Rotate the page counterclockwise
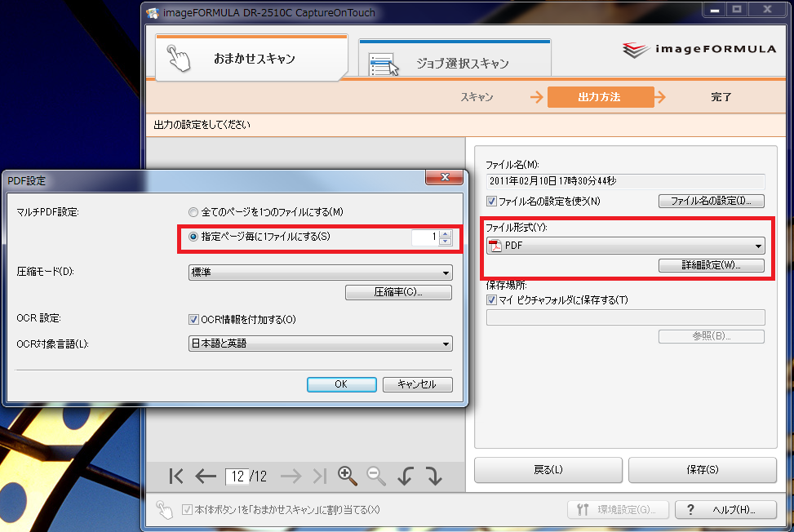The width and height of the screenshot is (794, 532). pyautogui.click(x=405, y=477)
